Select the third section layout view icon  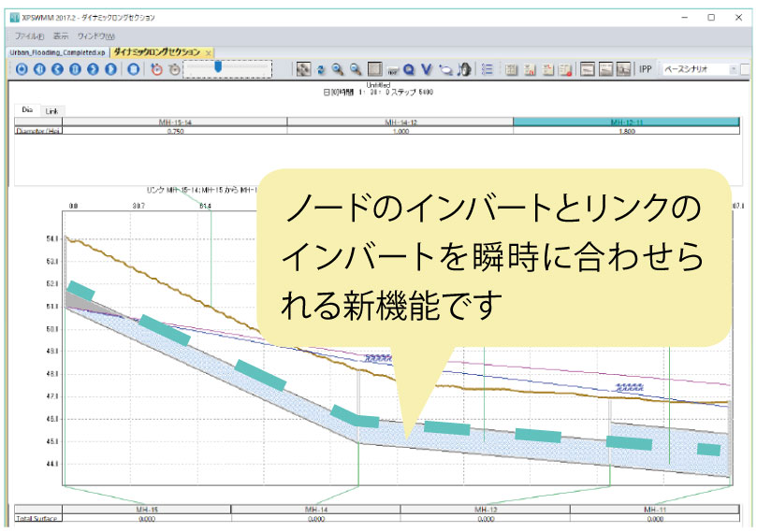623,69
